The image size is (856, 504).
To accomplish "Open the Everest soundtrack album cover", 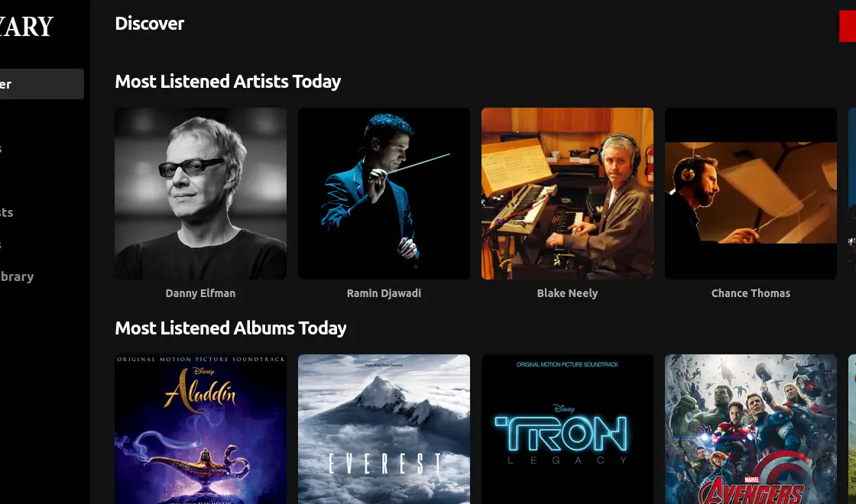I will point(384,429).
